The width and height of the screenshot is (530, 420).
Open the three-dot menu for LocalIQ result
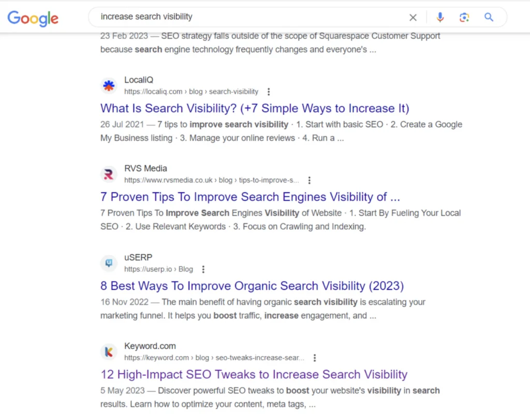pos(269,91)
